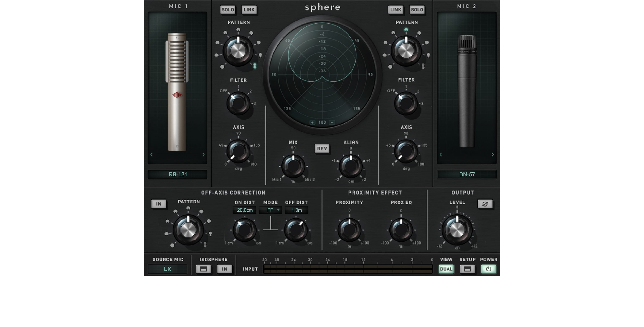
Task: Enable Link on Mic 2 side
Action: coord(396,10)
